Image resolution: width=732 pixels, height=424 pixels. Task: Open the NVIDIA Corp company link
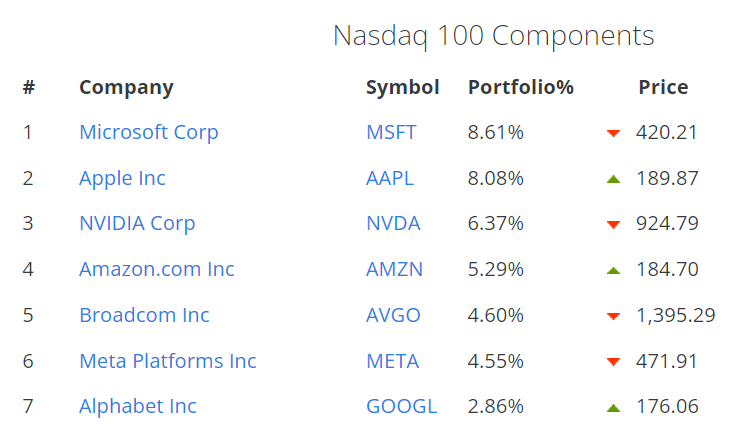(x=137, y=224)
